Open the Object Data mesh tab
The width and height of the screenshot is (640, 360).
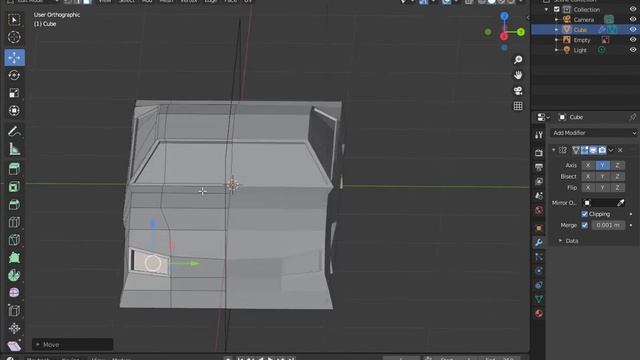(x=539, y=299)
